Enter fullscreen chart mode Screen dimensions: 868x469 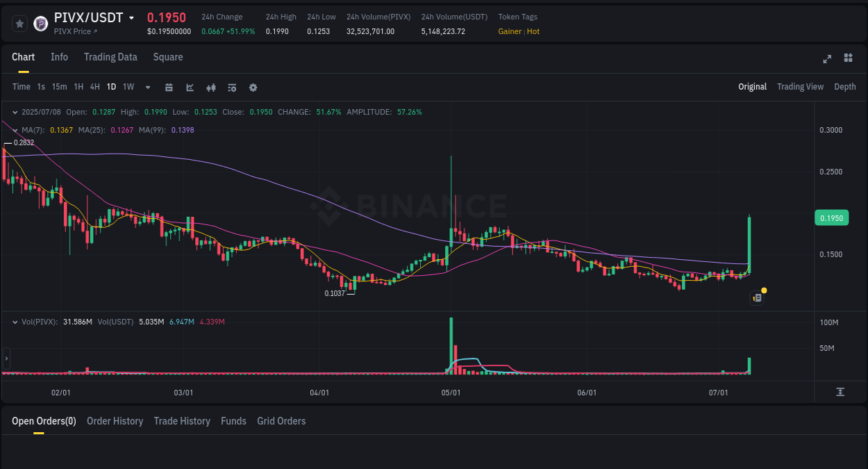tap(827, 59)
